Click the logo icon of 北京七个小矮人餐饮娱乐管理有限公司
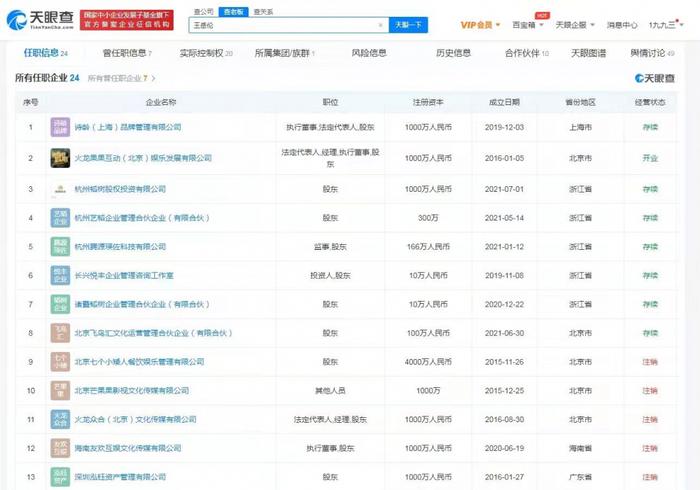 (60, 362)
